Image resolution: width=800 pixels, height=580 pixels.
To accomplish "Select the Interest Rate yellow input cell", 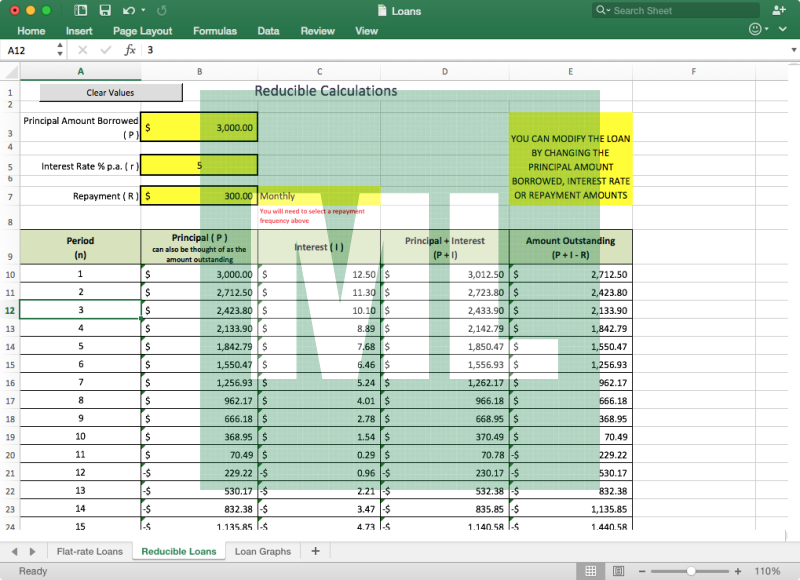I will click(199, 166).
